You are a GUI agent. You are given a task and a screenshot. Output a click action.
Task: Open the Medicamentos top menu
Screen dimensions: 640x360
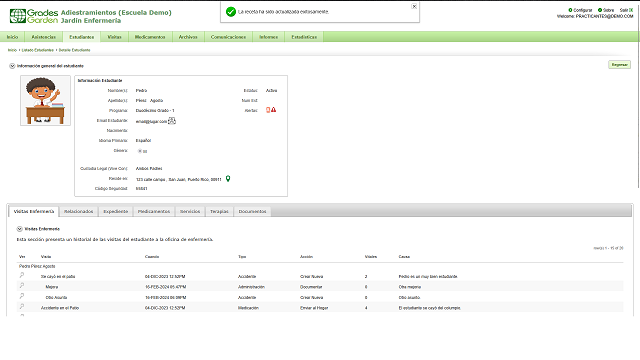pos(150,37)
